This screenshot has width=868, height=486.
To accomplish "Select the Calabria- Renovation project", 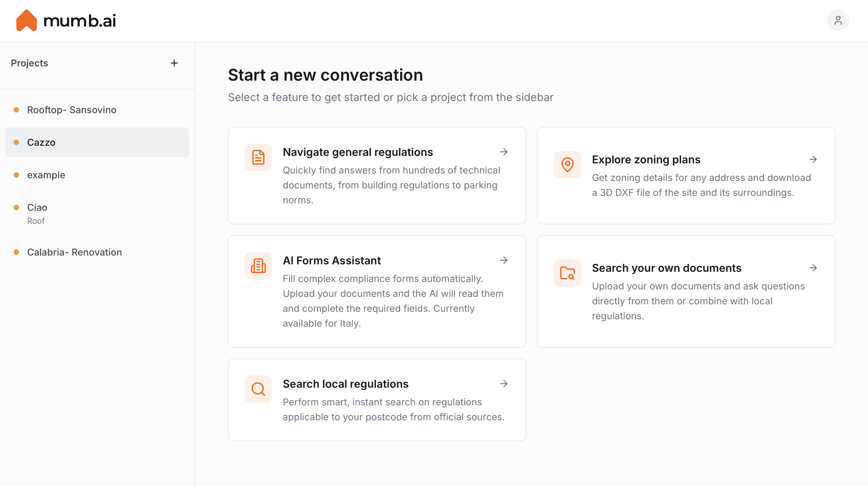I will pos(74,252).
